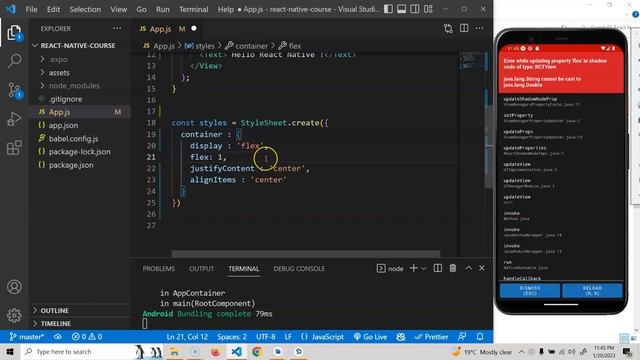Screen dimensions: 640x360
Task: Expand the assets folder
Action: (59, 73)
